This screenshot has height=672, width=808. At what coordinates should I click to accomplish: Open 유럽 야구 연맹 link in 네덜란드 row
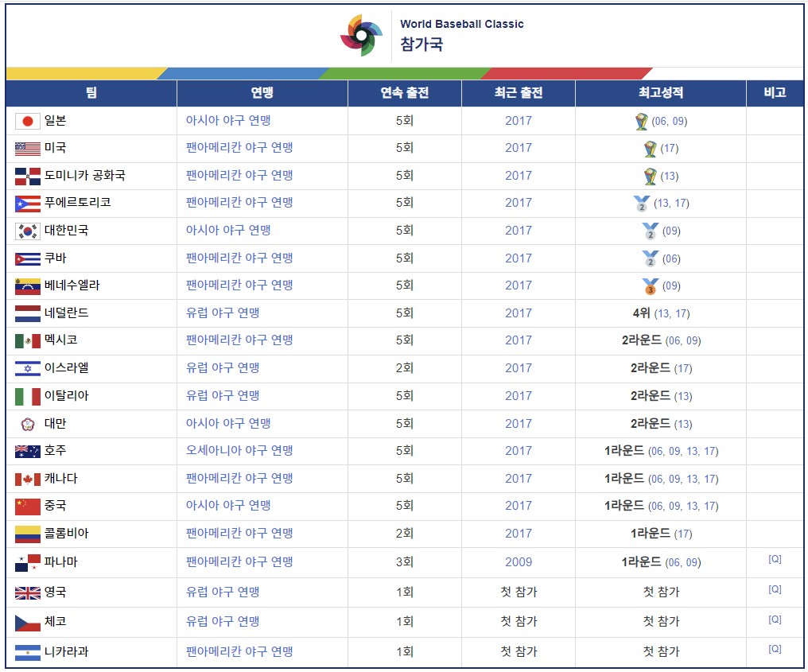[223, 313]
